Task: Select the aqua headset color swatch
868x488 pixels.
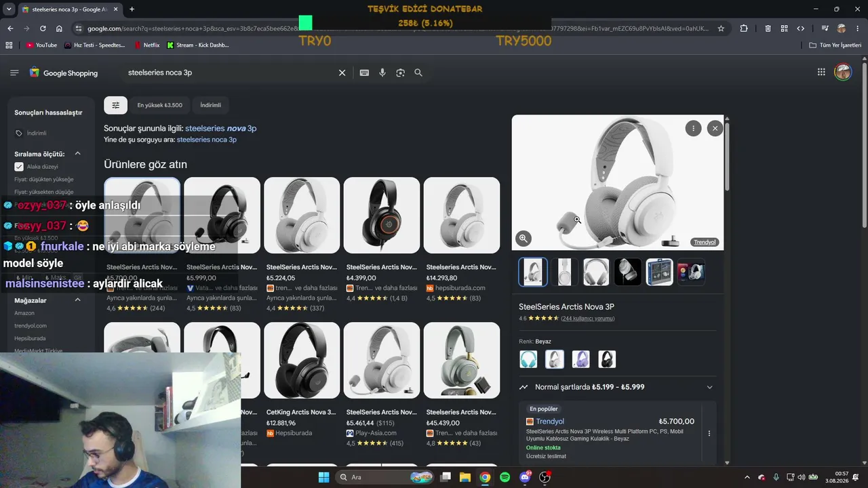Action: tap(528, 359)
